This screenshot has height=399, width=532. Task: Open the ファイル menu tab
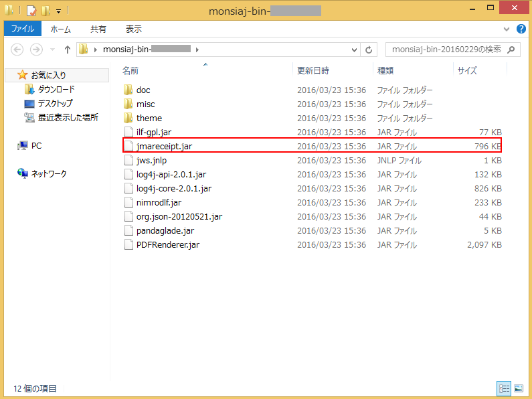(23, 29)
